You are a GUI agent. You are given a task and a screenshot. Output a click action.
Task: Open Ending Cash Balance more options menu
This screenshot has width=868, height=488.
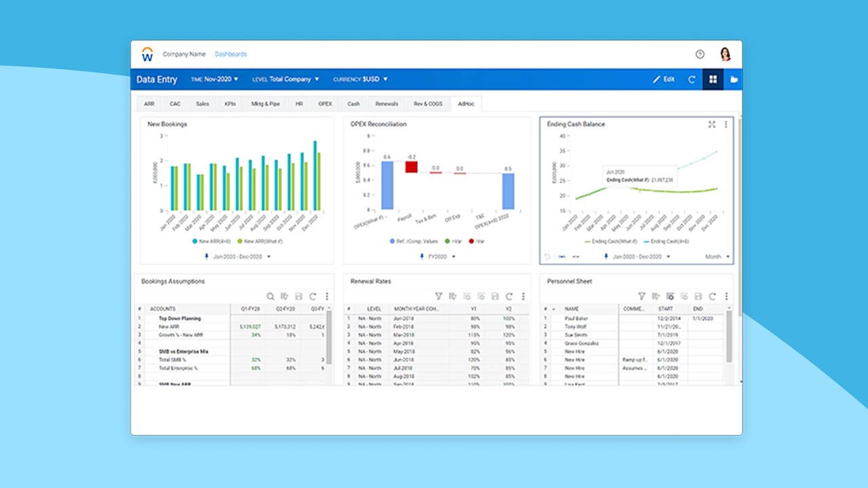[726, 124]
